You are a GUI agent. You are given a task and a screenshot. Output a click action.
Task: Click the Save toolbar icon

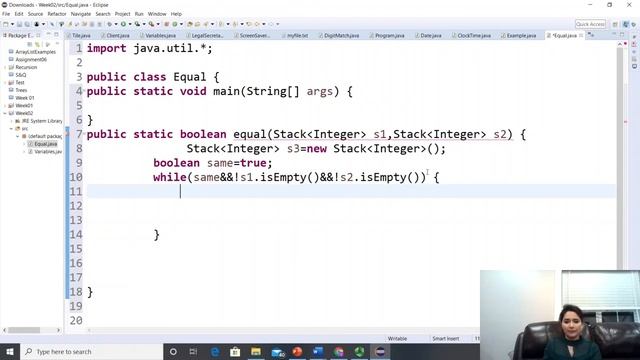[x=19, y=24]
